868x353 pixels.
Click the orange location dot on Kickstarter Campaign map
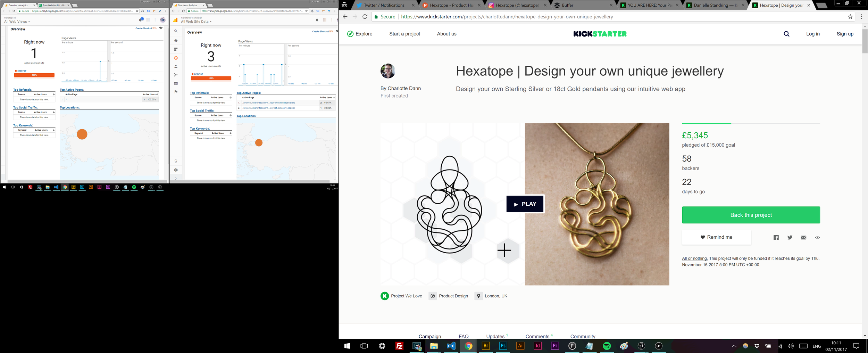[259, 142]
